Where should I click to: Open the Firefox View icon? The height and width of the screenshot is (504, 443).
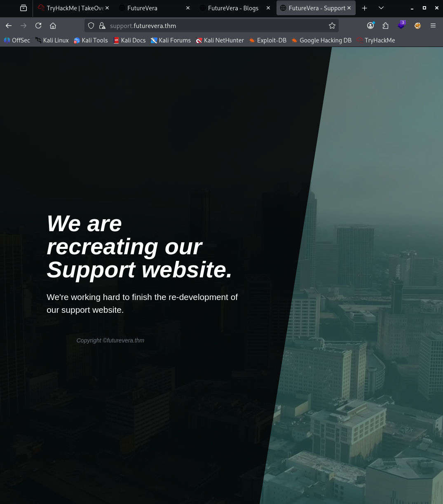pos(23,8)
